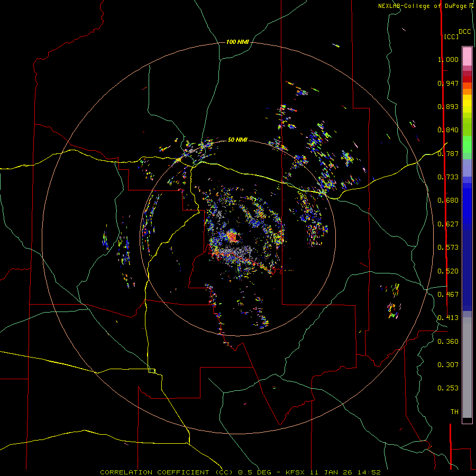The height and width of the screenshot is (476, 476).
Task: Click the 0.947 legend value
Action: 448,83
